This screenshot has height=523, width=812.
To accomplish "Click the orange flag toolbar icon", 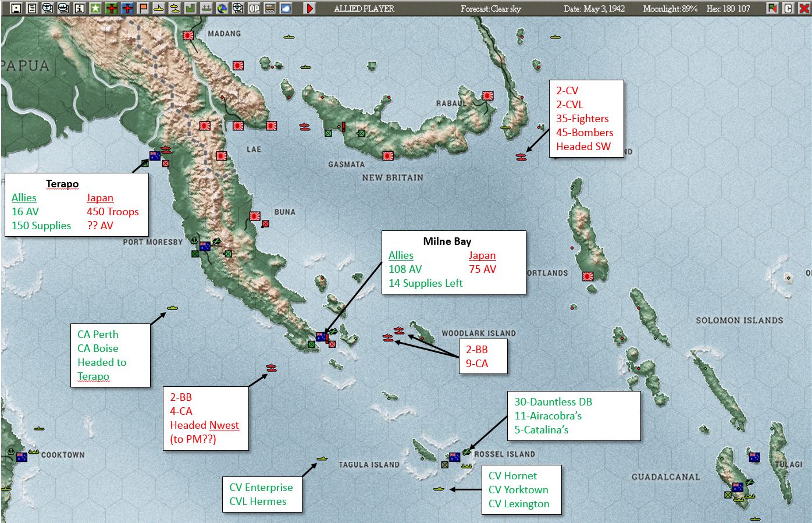I will (143, 8).
